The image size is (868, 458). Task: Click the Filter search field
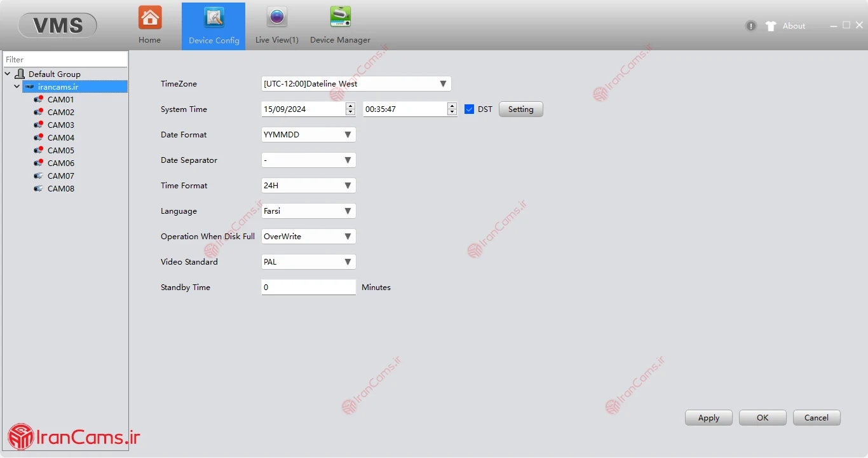point(65,59)
